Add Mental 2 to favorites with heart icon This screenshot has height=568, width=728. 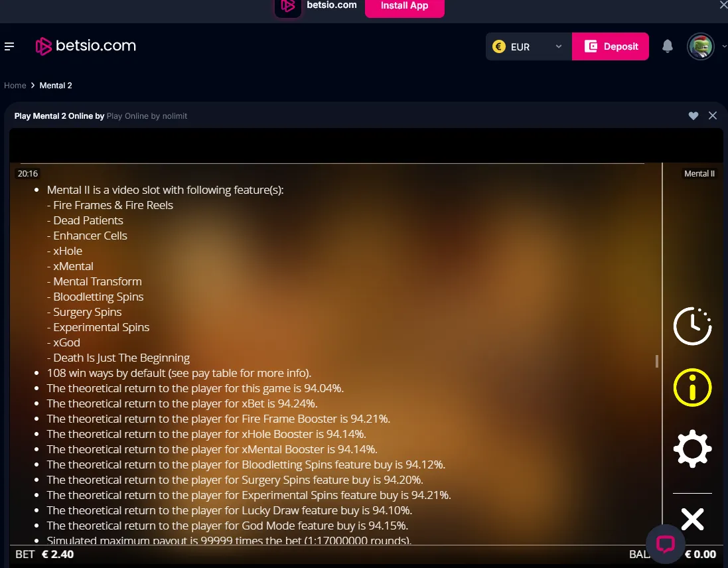(x=693, y=115)
